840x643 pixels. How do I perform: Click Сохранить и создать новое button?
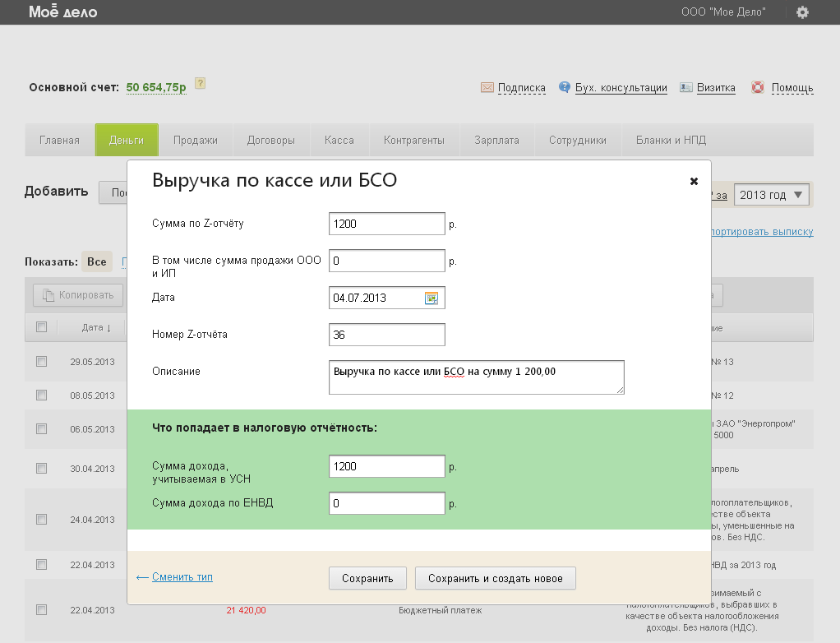pyautogui.click(x=495, y=578)
